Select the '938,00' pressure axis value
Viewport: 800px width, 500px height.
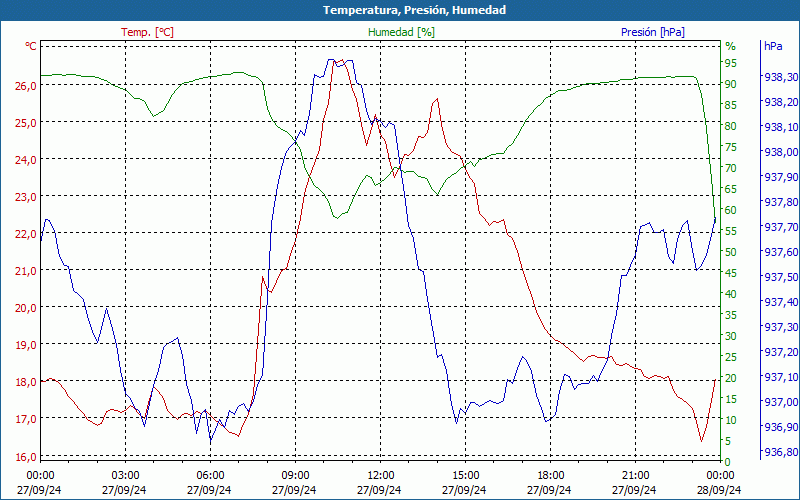[x=781, y=152]
